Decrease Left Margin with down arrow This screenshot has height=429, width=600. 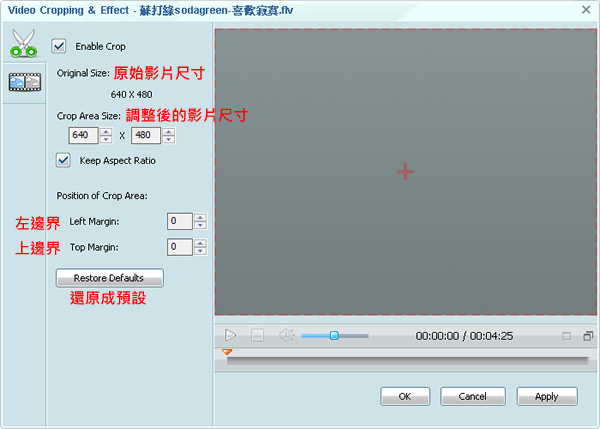pyautogui.click(x=200, y=225)
